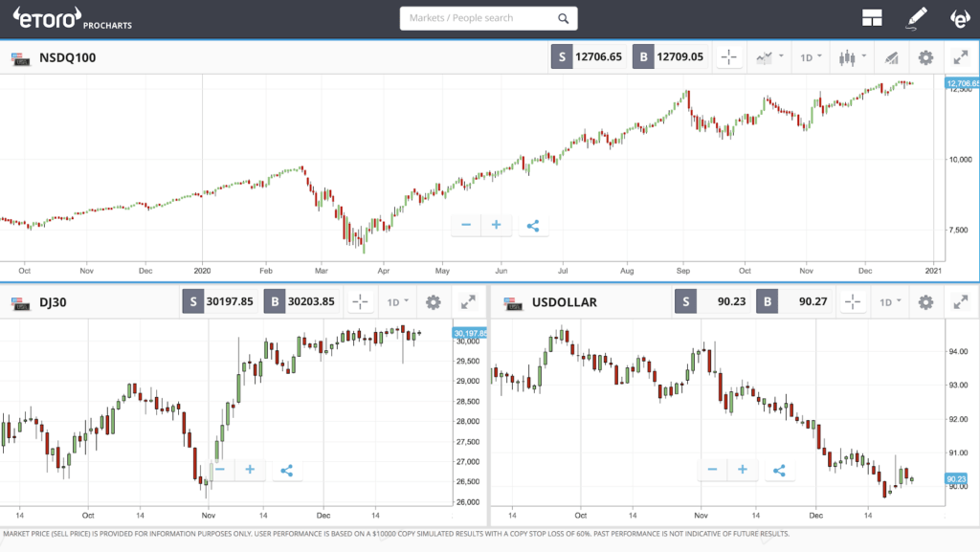980x552 pixels.
Task: Click the 94.00 label on the USDOLLAR price axis
Action: pyautogui.click(x=959, y=351)
